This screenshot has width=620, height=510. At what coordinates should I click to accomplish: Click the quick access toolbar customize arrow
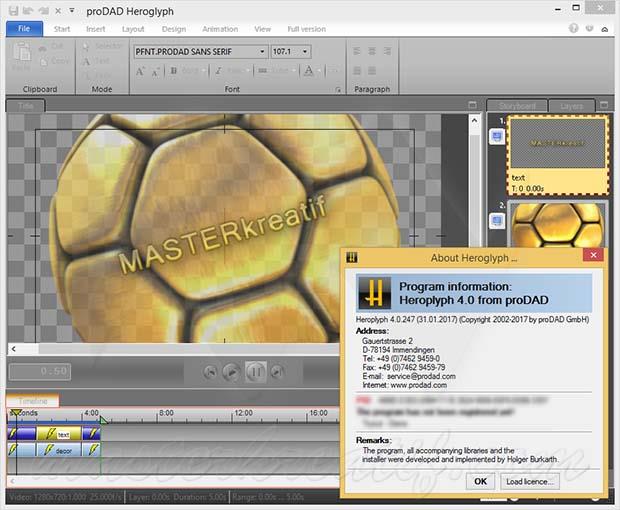[72, 10]
